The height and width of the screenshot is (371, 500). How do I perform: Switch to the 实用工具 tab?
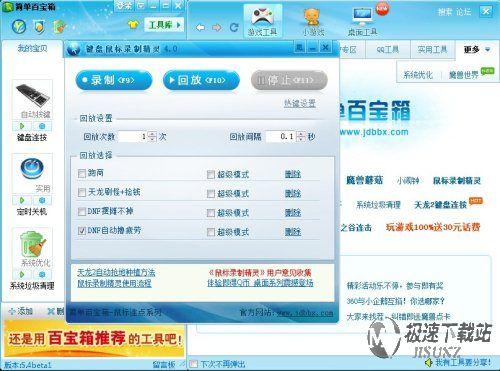[x=432, y=50]
